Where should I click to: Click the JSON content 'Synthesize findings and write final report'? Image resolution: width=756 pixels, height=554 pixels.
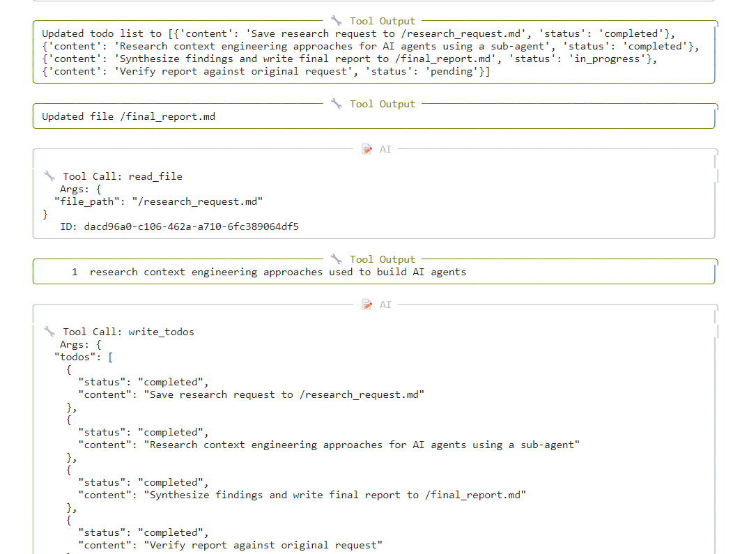(x=302, y=495)
